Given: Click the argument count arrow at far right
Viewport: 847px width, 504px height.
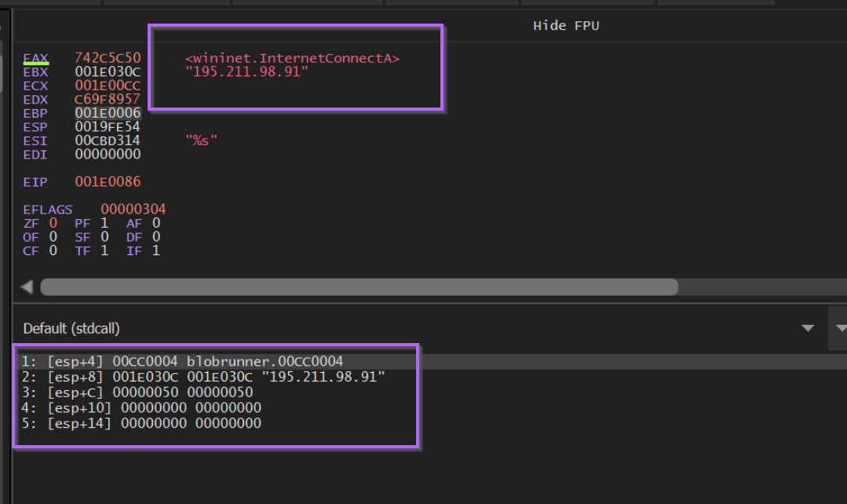Looking at the screenshot, I should pos(840,328).
